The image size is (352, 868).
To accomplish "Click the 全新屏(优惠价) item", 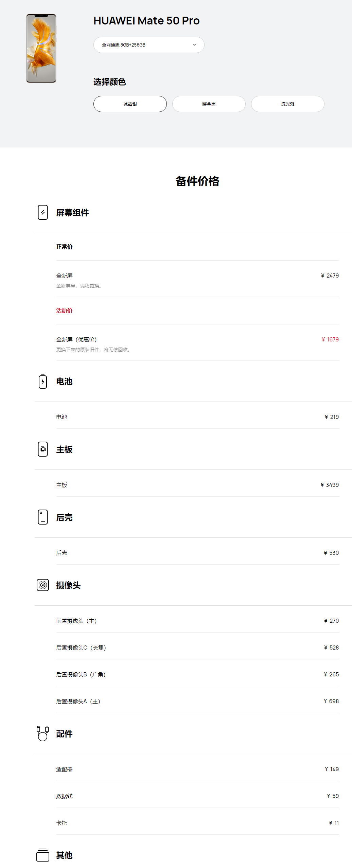I will click(x=76, y=339).
